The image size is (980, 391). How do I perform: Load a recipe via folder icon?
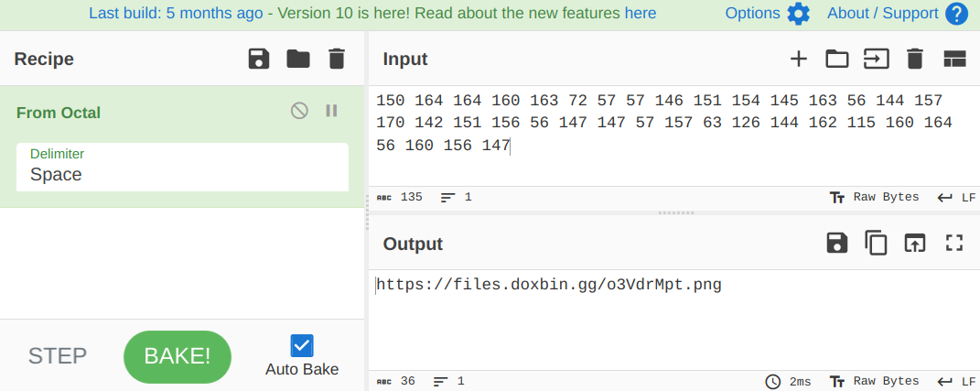click(x=298, y=59)
